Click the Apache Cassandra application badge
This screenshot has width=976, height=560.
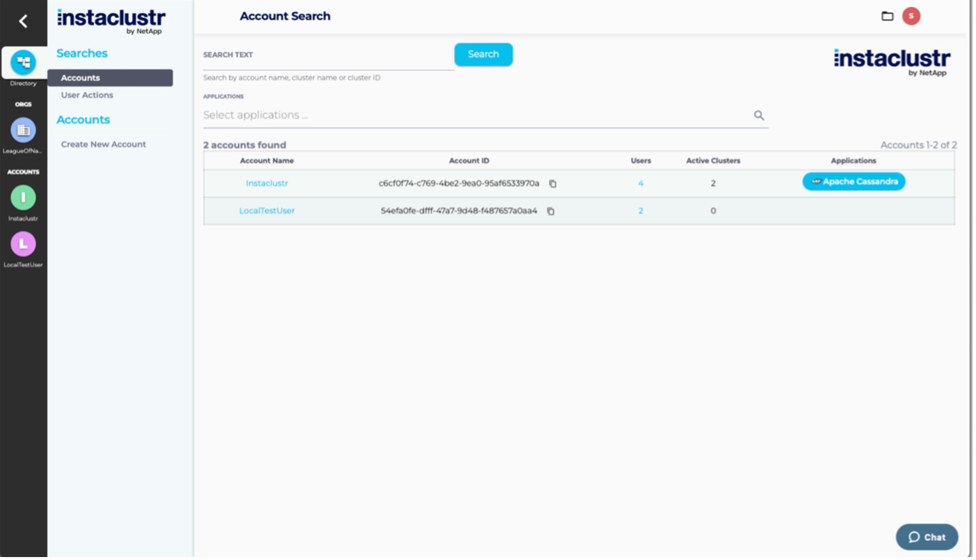point(854,182)
